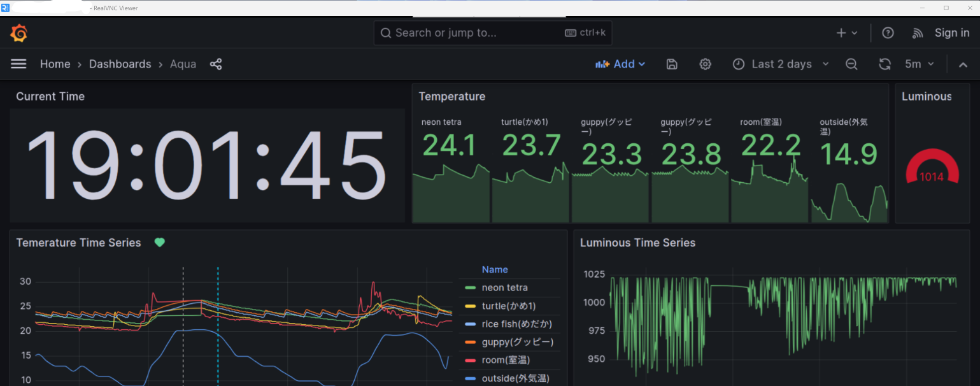980x386 pixels.
Task: Save dashboard using the disk icon
Action: [672, 64]
